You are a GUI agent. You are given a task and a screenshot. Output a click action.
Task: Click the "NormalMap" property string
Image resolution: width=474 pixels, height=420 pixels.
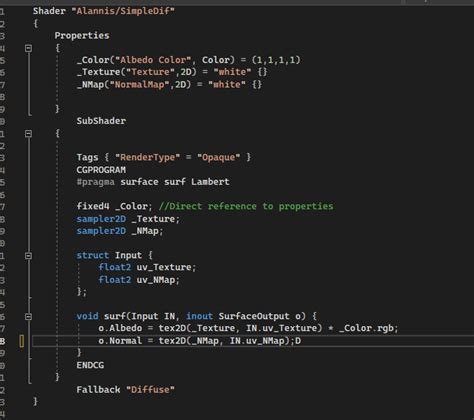point(139,85)
